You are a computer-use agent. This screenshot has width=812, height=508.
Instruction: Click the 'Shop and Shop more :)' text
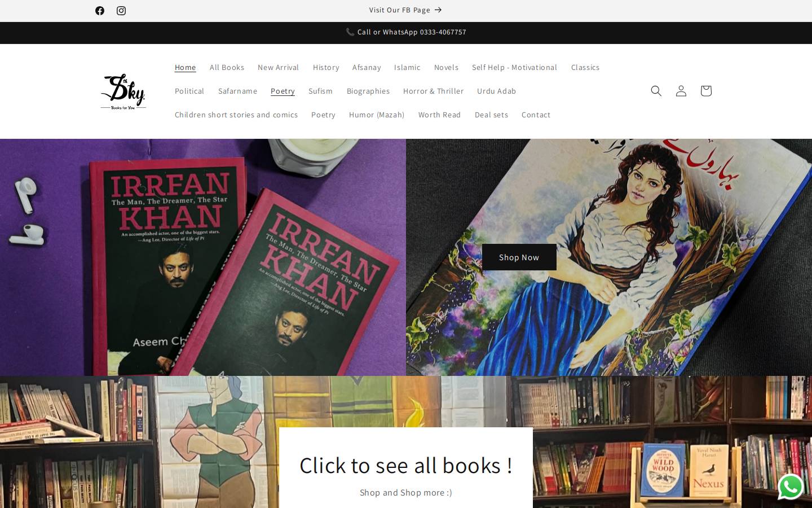(406, 493)
